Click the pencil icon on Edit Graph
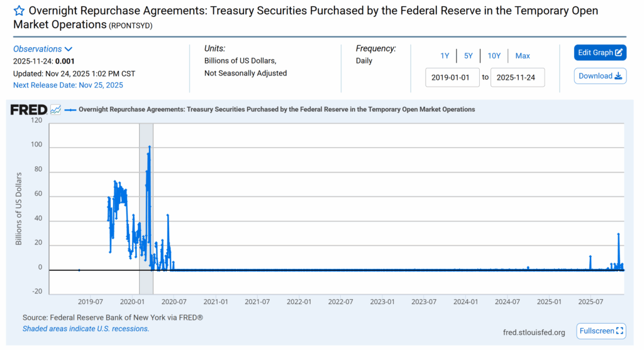Image resolution: width=644 pixels, height=350 pixels. coord(619,53)
